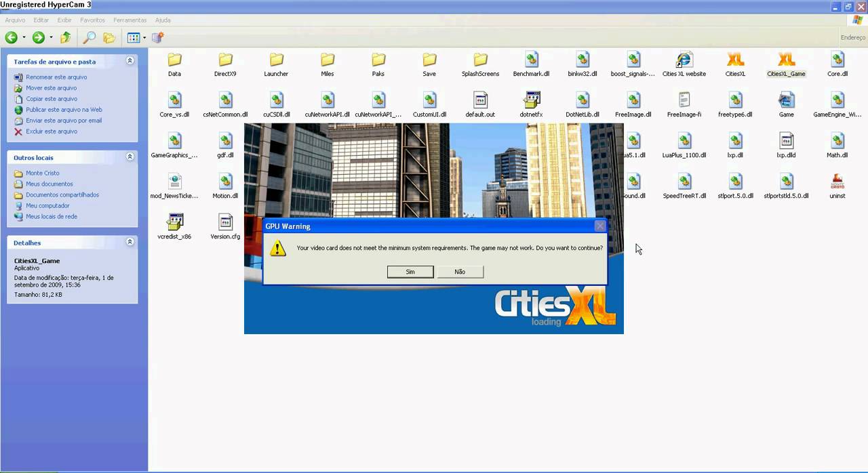Click Sim in the GPU Warning dialog

(410, 272)
